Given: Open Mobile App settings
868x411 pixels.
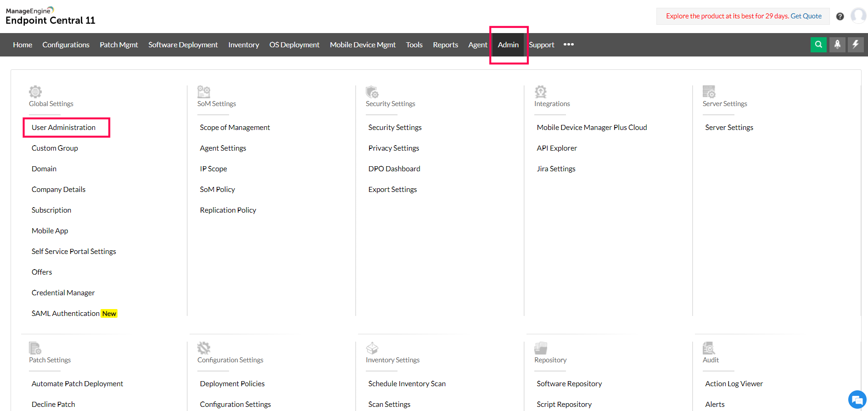Looking at the screenshot, I should click(x=50, y=231).
